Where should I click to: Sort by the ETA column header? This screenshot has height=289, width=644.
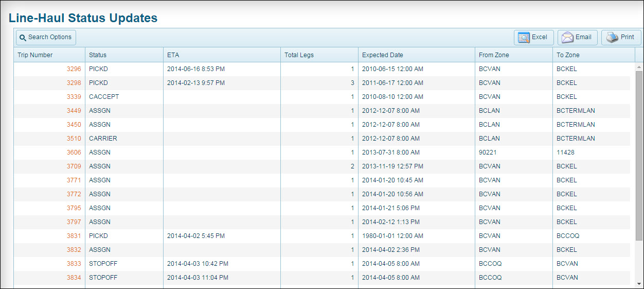222,55
